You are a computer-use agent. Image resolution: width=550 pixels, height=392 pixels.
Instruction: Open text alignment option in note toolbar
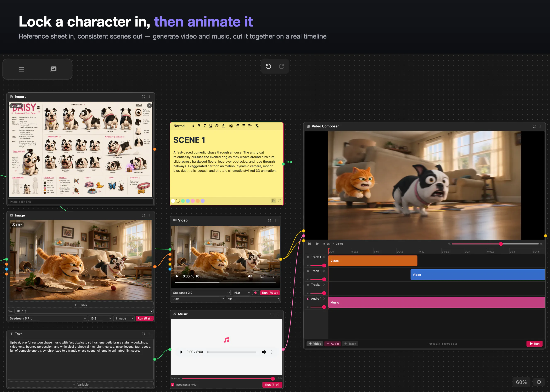[250, 126]
